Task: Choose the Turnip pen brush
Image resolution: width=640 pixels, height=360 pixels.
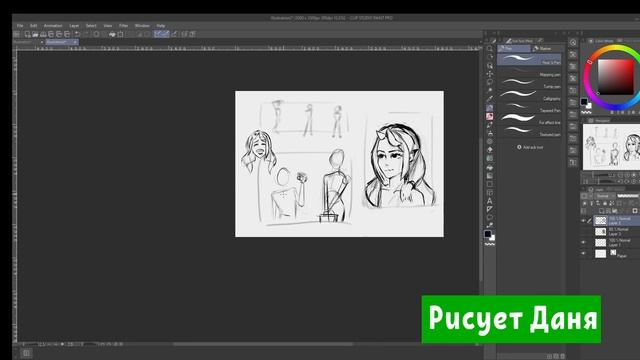Action: (529, 84)
